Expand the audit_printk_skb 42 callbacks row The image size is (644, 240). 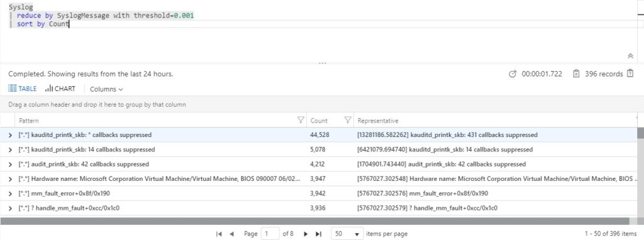click(x=10, y=165)
